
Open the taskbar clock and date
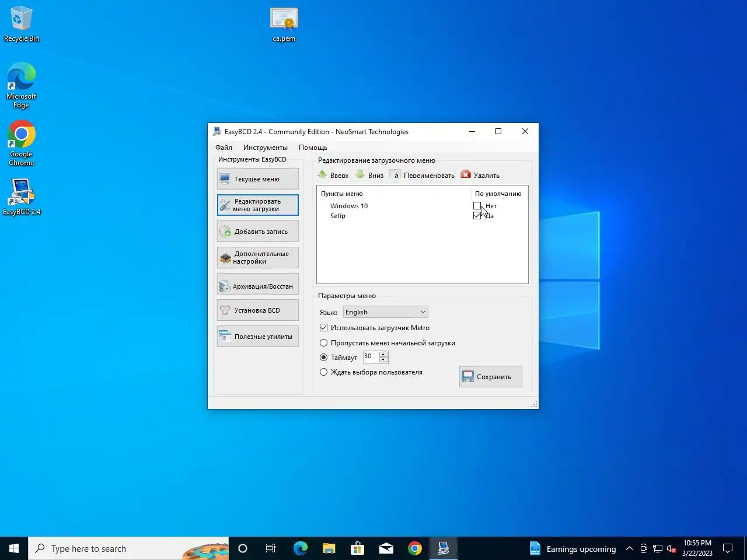pos(697,548)
